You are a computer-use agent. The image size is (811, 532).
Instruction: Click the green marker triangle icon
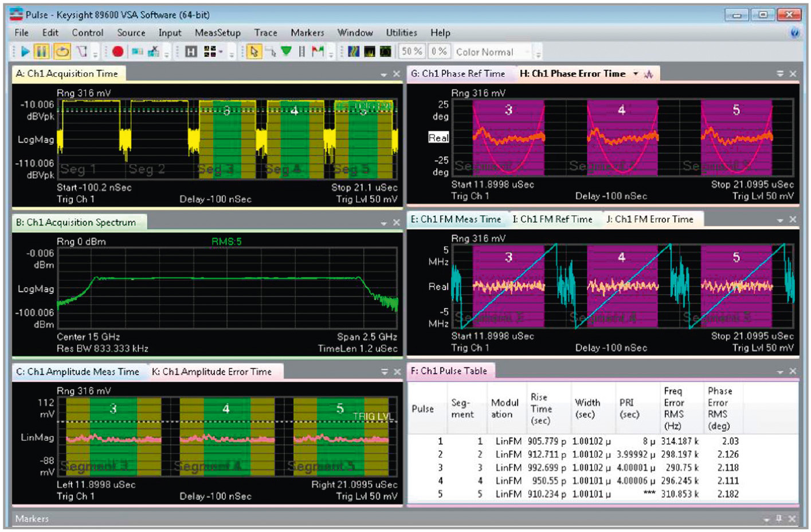click(x=286, y=52)
